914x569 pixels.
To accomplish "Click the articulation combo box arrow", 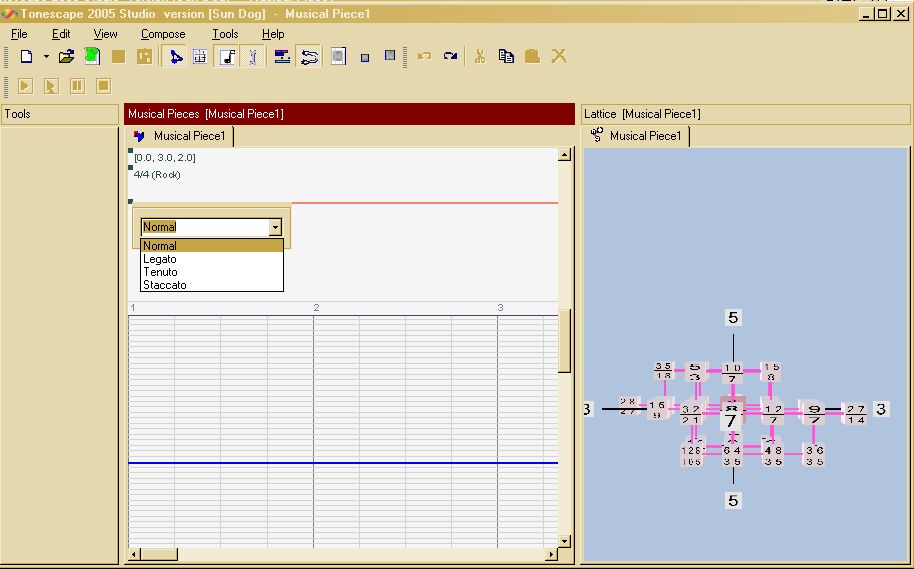I will [275, 227].
